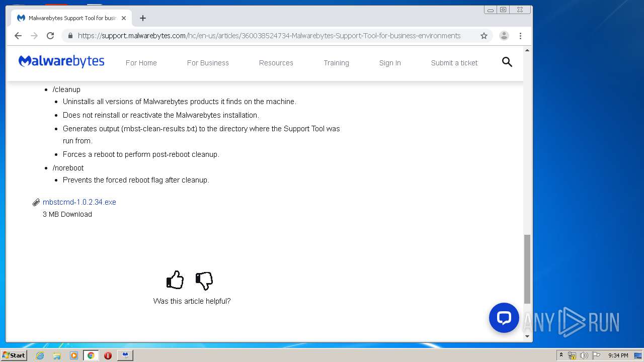Viewport: 644px width, 362px height.
Task: Open the Resources menu
Action: pos(276,63)
